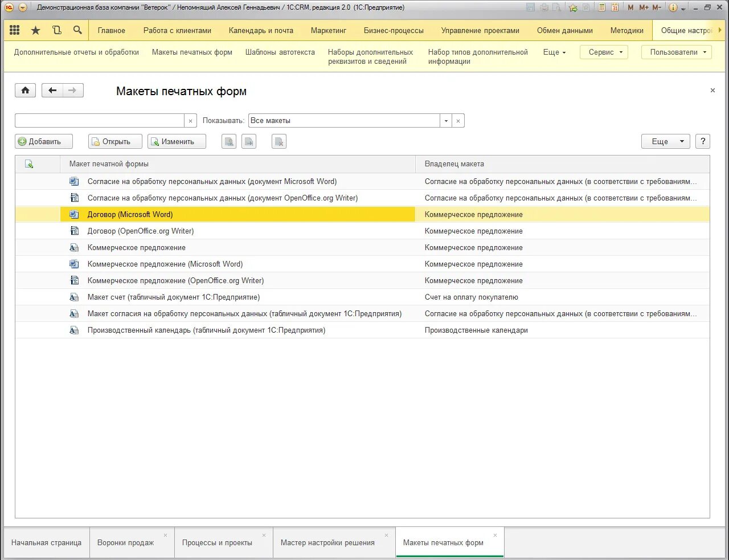Expand the "Все макеты" dropdown arrow
729x560 pixels.
click(446, 121)
